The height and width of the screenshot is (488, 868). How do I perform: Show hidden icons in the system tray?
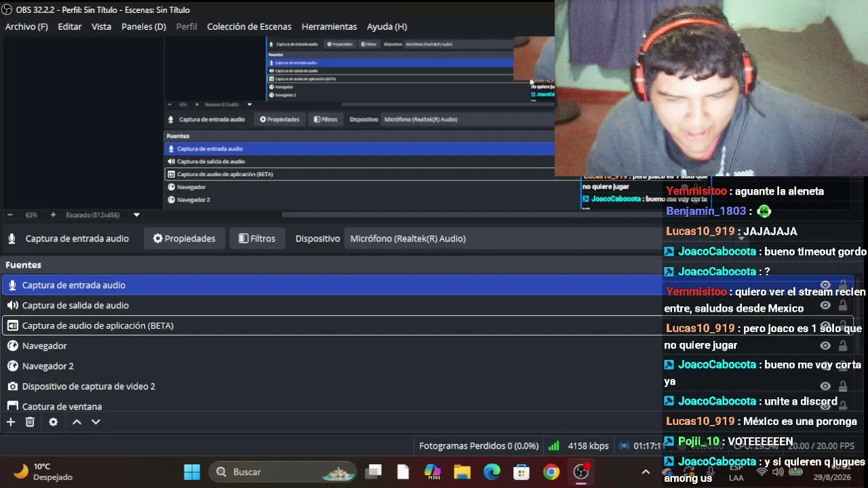[646, 472]
